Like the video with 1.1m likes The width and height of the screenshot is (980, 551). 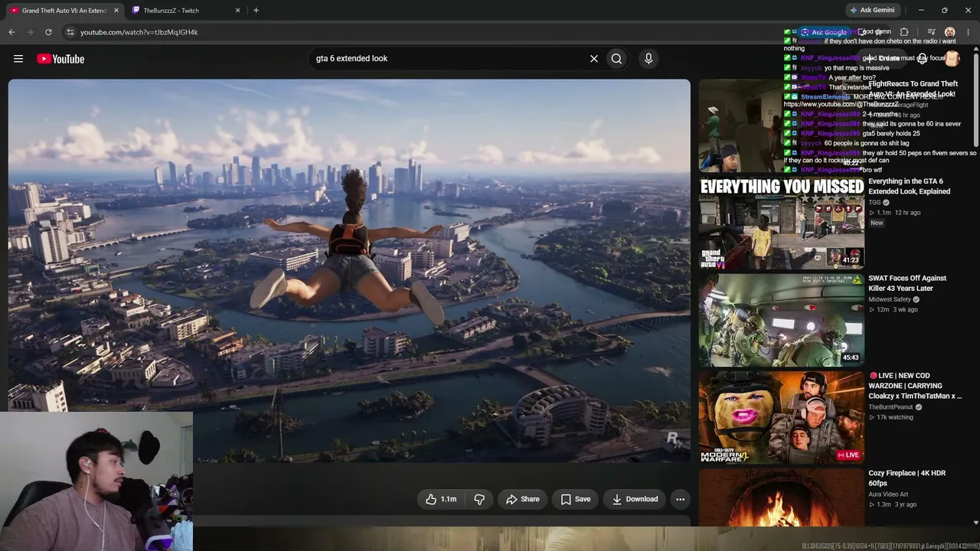pos(441,499)
